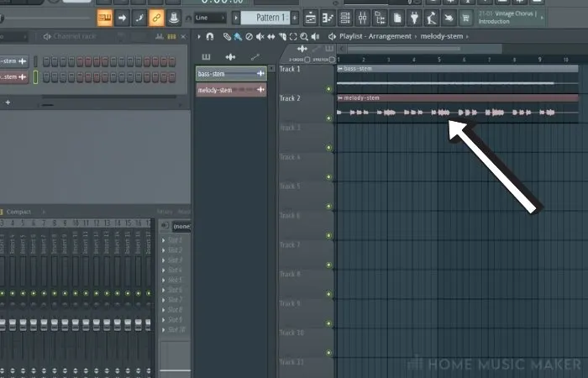Show audio clips in picker panel
The image size is (588, 378).
tap(230, 57)
